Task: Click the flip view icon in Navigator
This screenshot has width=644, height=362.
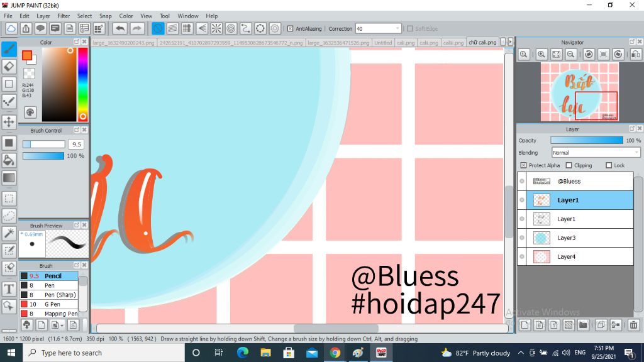Action: (x=636, y=54)
